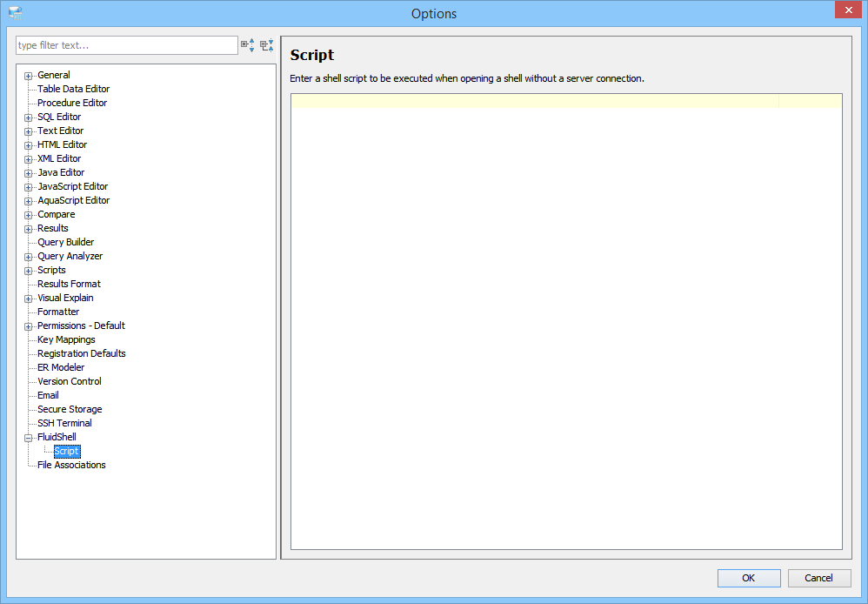Viewport: 868px width, 604px height.
Task: Collapse the FluidShell tree node
Action: click(x=28, y=438)
